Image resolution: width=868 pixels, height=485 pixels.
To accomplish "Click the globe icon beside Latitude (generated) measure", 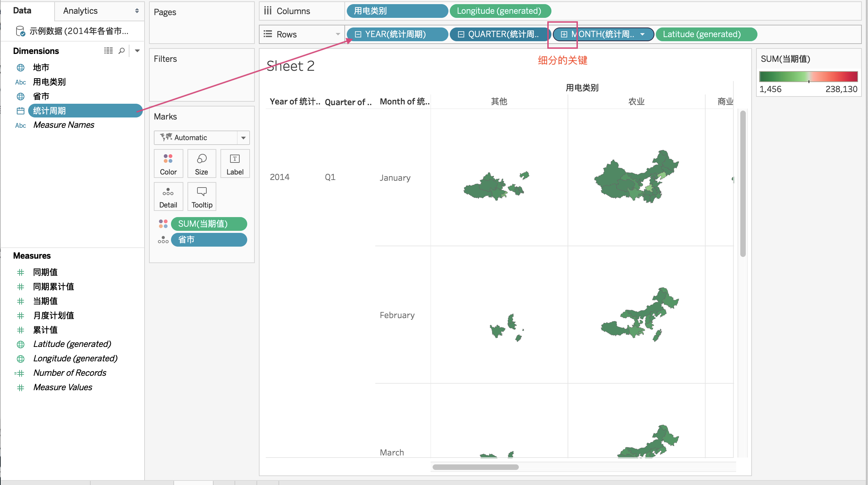I will [x=21, y=344].
